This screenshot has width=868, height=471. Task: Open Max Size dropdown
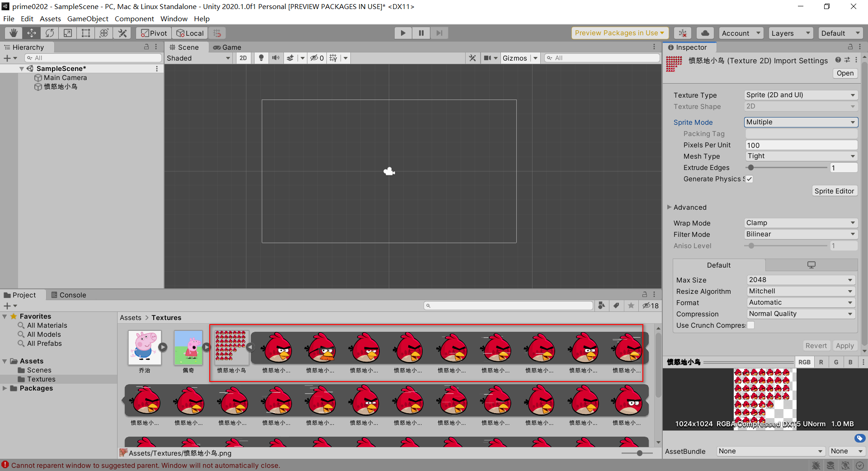click(x=801, y=280)
